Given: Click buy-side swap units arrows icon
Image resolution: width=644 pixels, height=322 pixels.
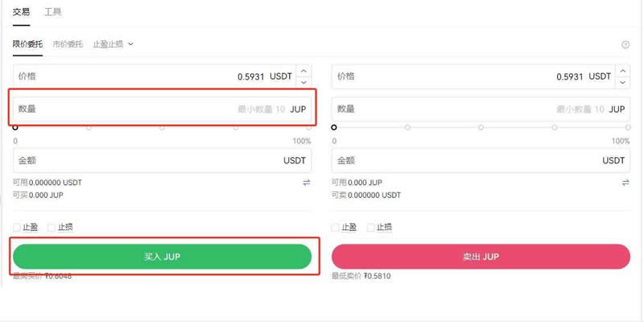Looking at the screenshot, I should point(307,183).
